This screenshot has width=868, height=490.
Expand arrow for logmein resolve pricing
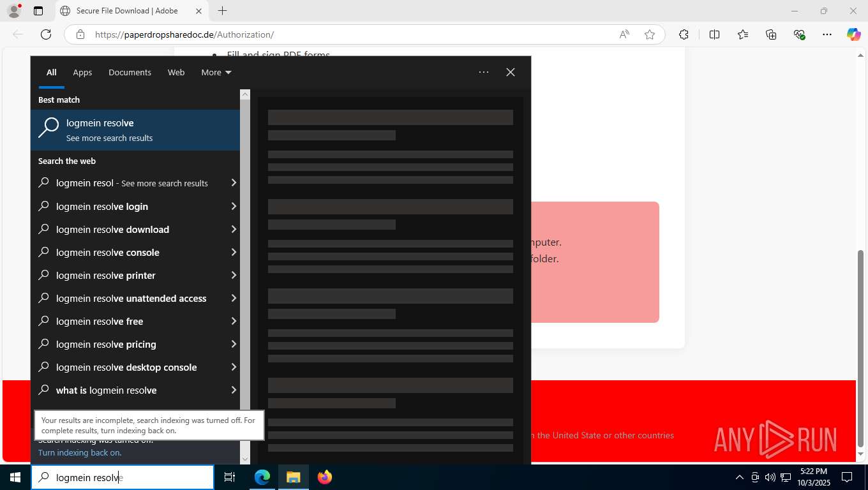(234, 344)
